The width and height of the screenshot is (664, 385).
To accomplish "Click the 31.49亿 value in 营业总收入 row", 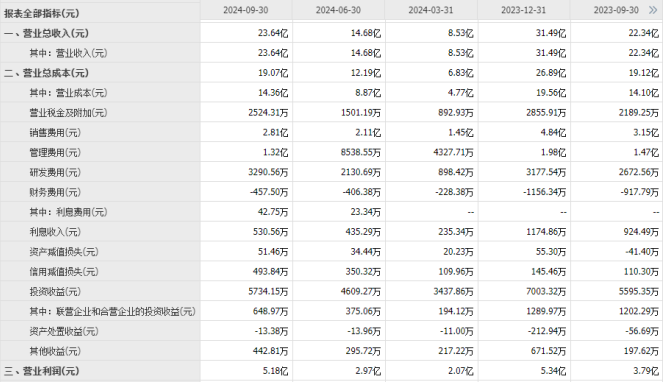I will coord(551,33).
